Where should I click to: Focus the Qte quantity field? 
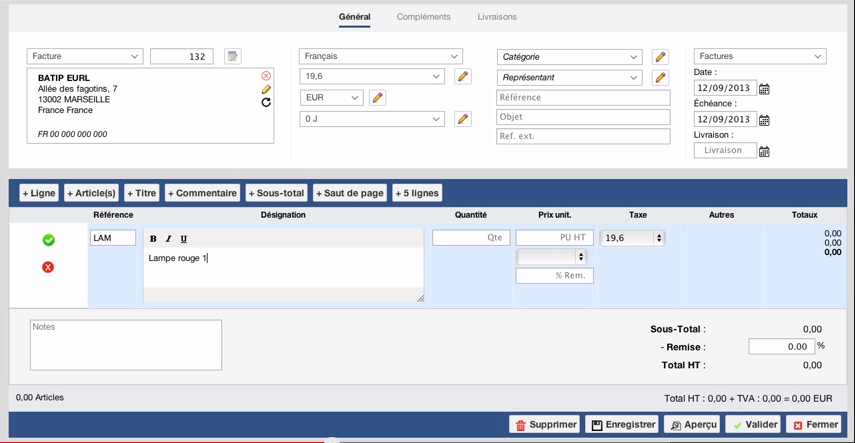[471, 238]
